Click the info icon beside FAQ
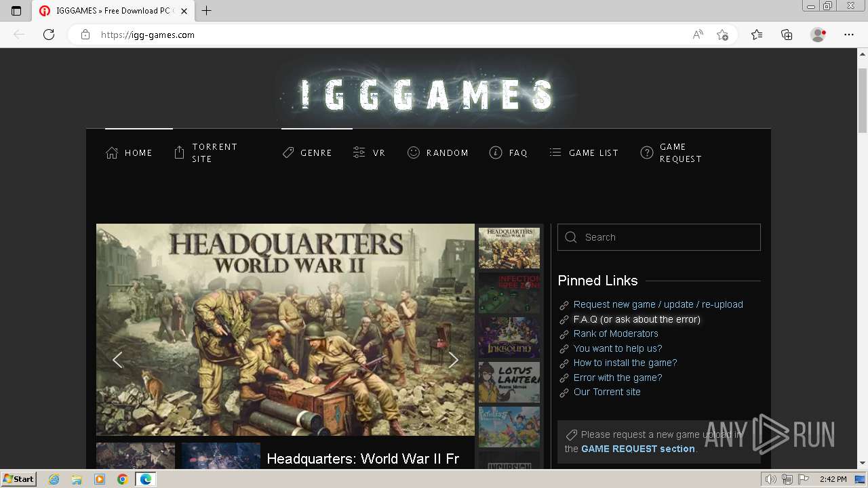 tap(496, 153)
